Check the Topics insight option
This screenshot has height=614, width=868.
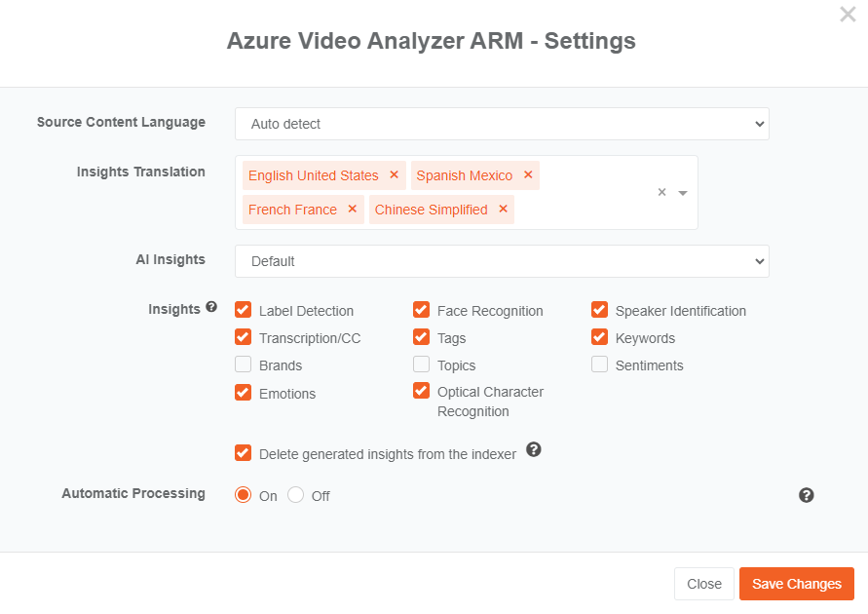pyautogui.click(x=421, y=365)
